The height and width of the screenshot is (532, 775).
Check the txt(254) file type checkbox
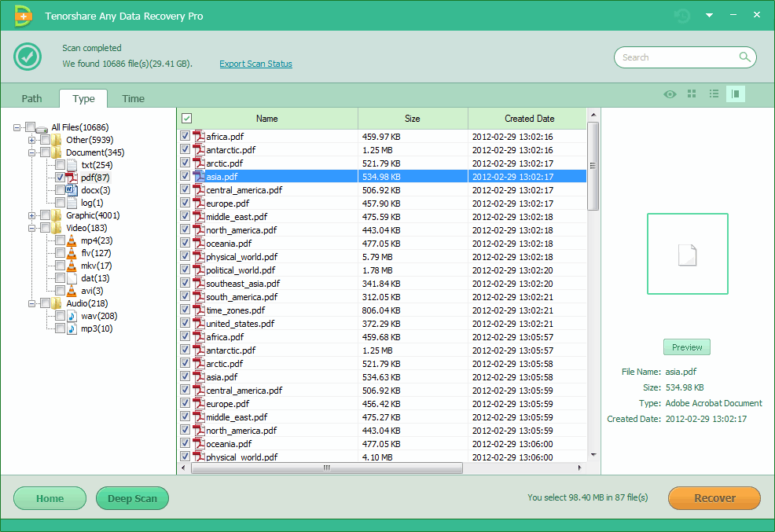[60, 165]
